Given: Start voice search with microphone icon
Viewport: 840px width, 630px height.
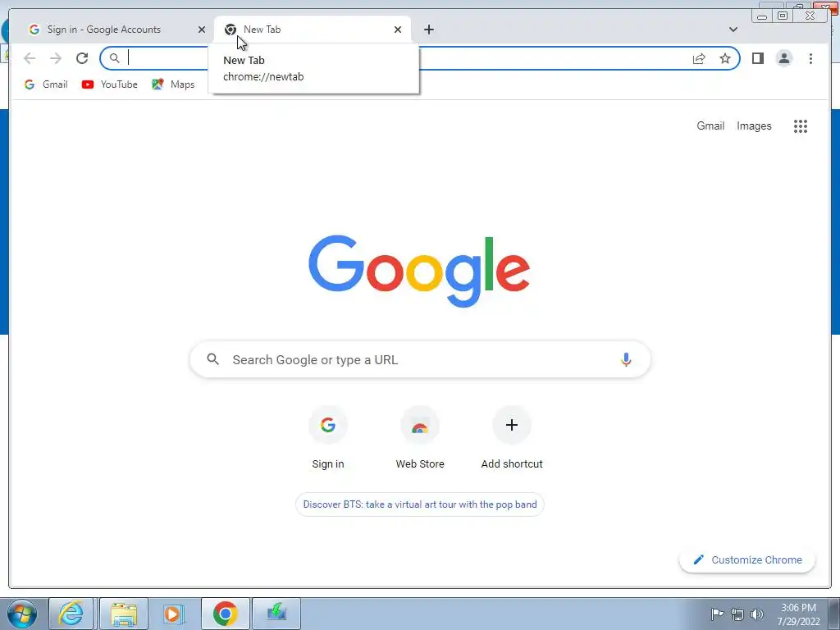Looking at the screenshot, I should 626,359.
